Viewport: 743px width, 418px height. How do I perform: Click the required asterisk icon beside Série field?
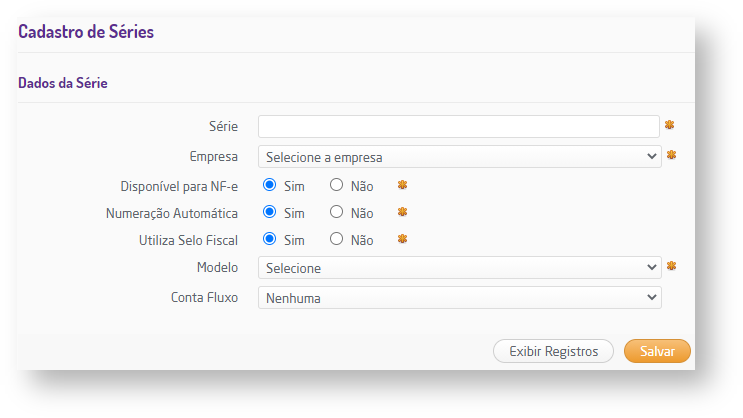[x=670, y=125]
